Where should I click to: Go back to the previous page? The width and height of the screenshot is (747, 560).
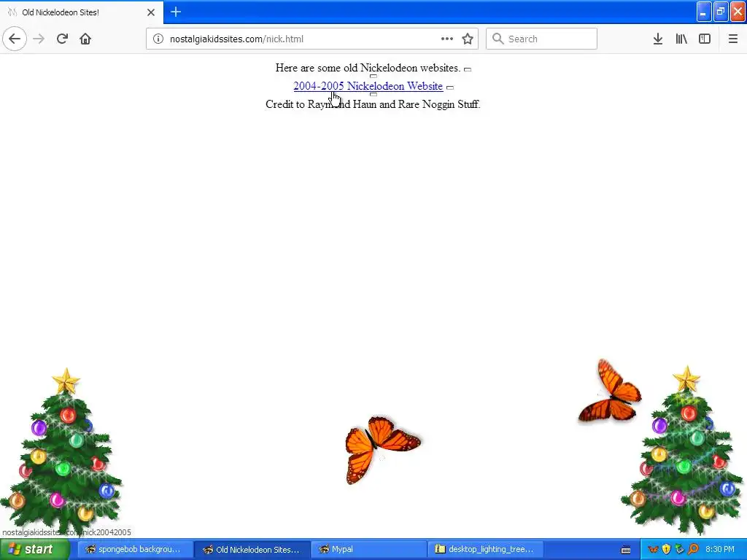tap(15, 39)
